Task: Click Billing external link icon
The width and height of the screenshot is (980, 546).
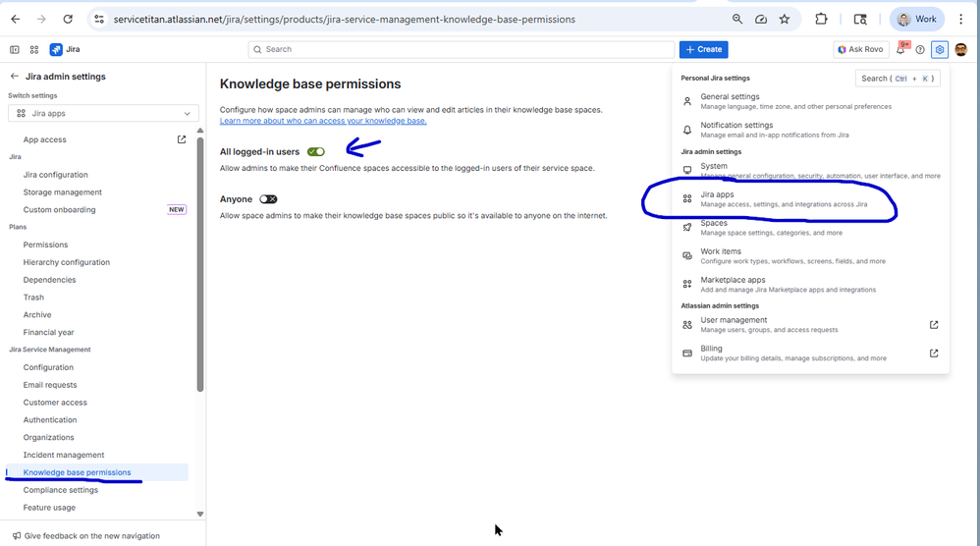Action: pyautogui.click(x=934, y=353)
